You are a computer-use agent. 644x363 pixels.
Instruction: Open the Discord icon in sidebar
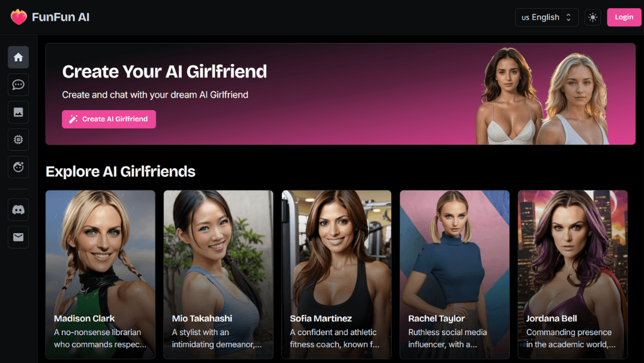point(18,210)
